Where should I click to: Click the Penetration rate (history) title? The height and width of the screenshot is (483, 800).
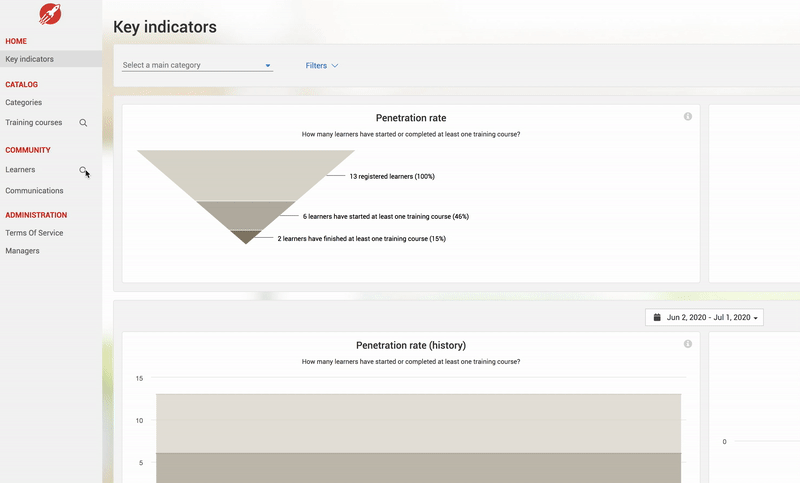click(411, 345)
